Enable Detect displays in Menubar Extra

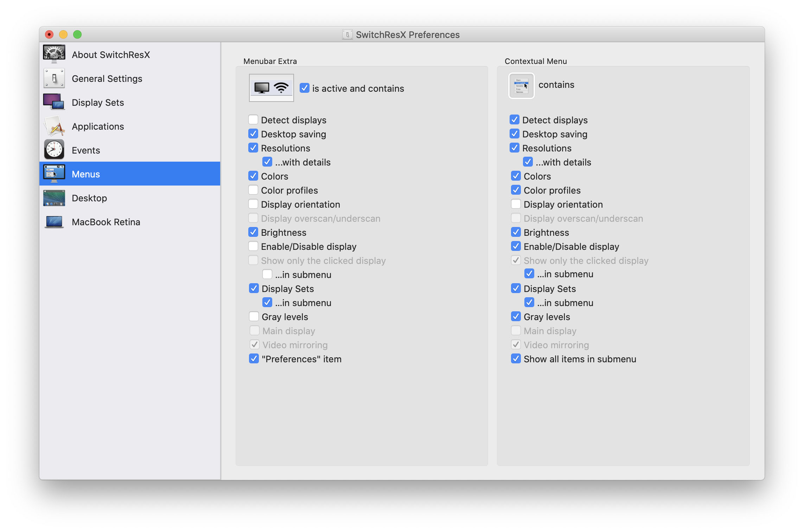pos(253,120)
